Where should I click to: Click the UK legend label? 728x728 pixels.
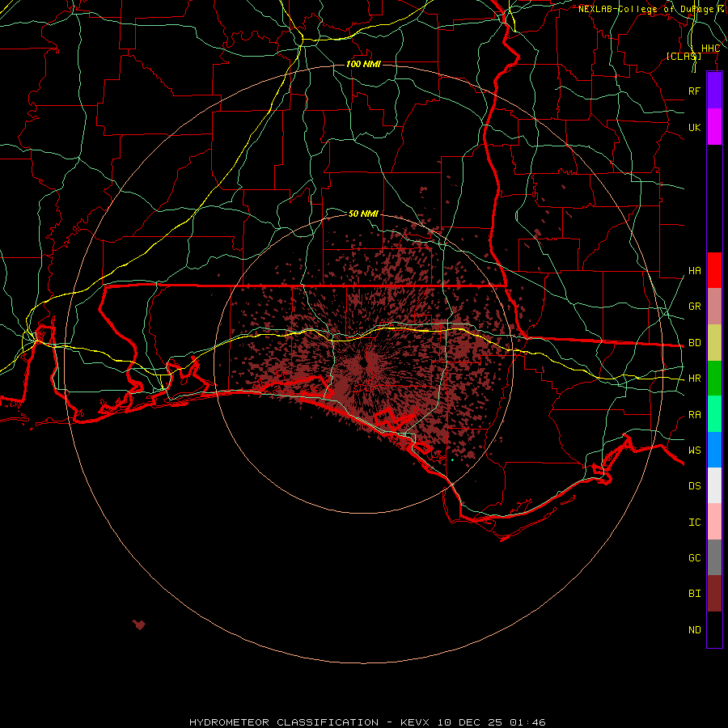tap(694, 127)
